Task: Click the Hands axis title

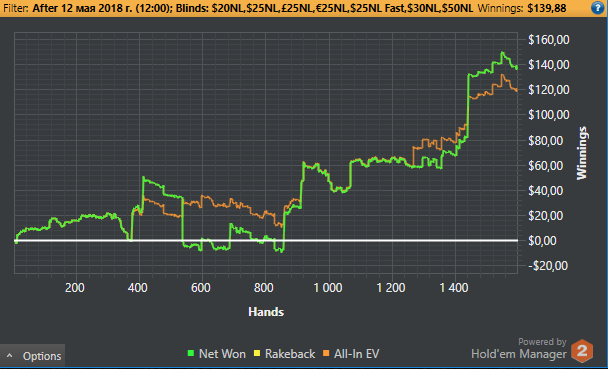Action: (266, 312)
